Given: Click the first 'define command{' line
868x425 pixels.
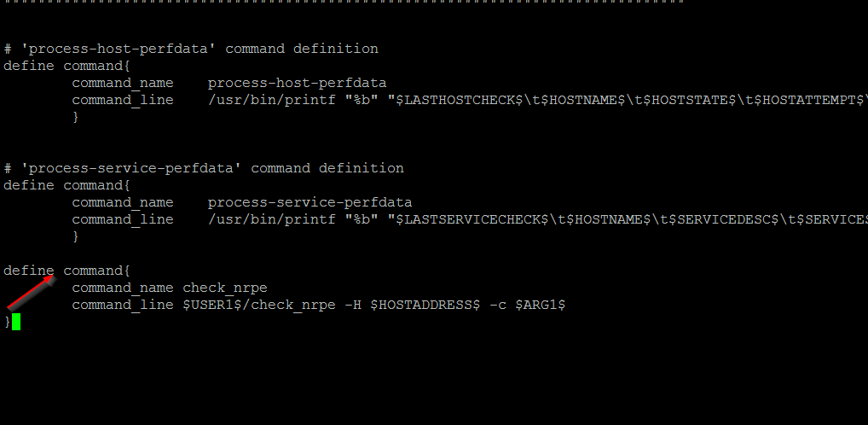Looking at the screenshot, I should [x=67, y=66].
